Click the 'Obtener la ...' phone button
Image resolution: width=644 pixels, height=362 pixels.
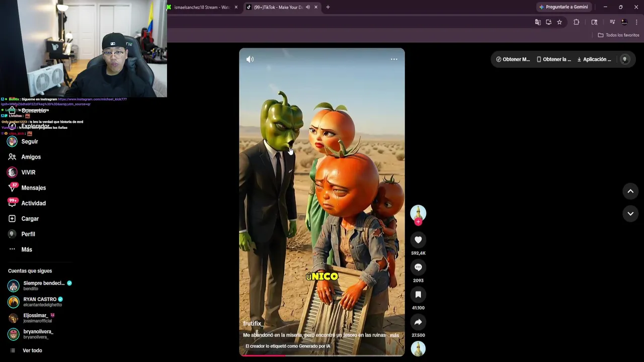point(553,59)
